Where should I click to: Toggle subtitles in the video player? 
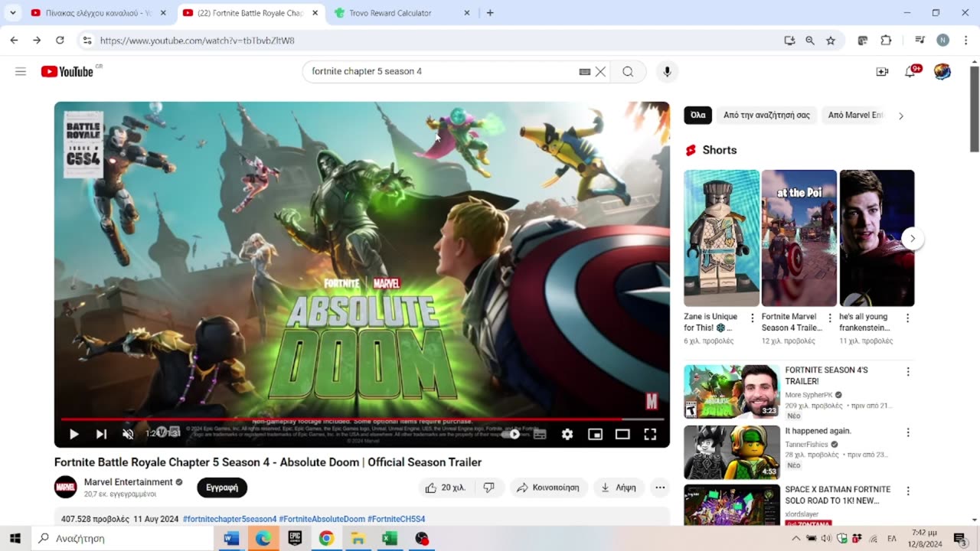pos(540,434)
